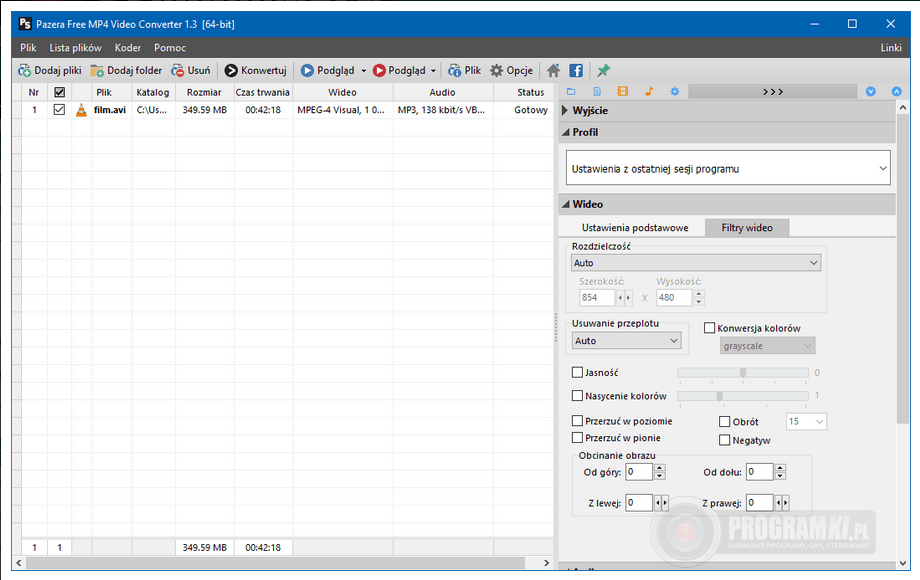Check Przerzuć w poziomie
The width and height of the screenshot is (920, 580).
coord(577,421)
